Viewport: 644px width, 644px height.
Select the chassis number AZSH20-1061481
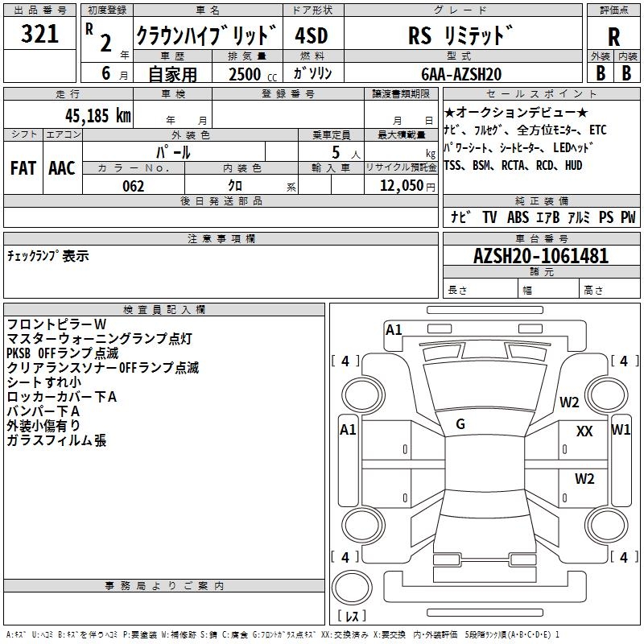click(x=541, y=257)
